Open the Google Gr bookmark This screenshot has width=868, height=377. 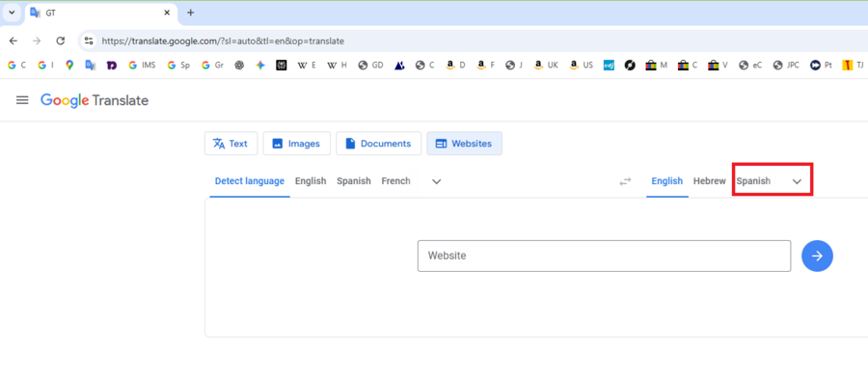click(212, 66)
